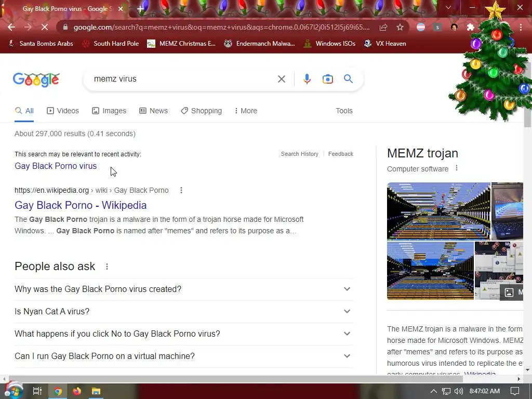
Task: Open the VX Heaven bookmark
Action: pos(385,44)
